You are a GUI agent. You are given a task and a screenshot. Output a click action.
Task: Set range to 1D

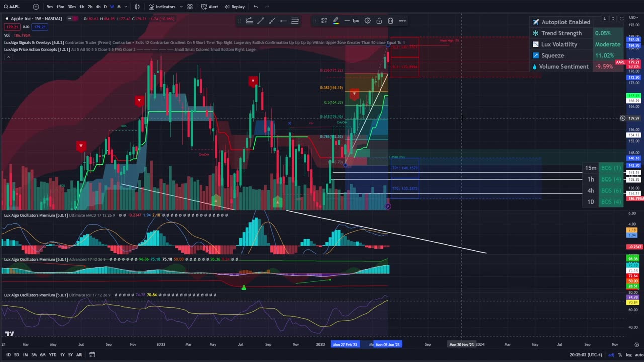click(8, 355)
